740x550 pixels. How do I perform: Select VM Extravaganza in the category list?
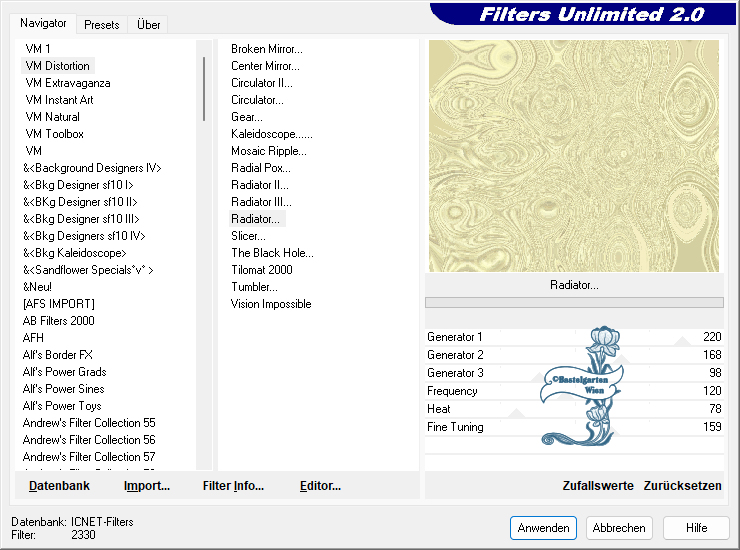pos(68,83)
